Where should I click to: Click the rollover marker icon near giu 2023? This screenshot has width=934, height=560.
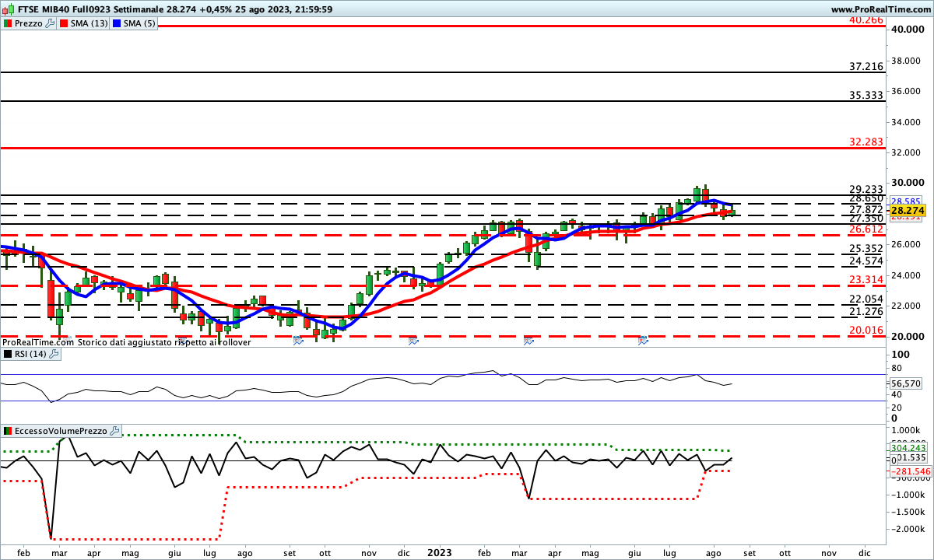click(x=644, y=341)
